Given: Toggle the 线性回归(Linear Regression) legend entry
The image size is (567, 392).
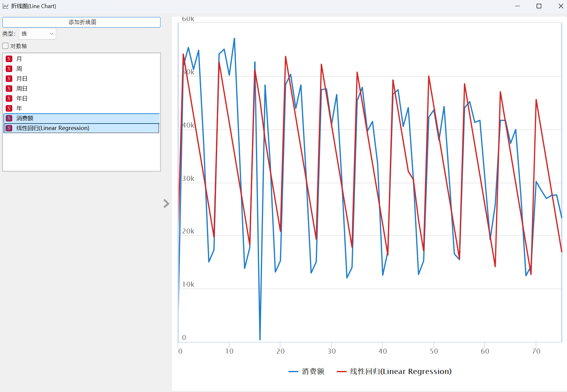Looking at the screenshot, I should 394,371.
